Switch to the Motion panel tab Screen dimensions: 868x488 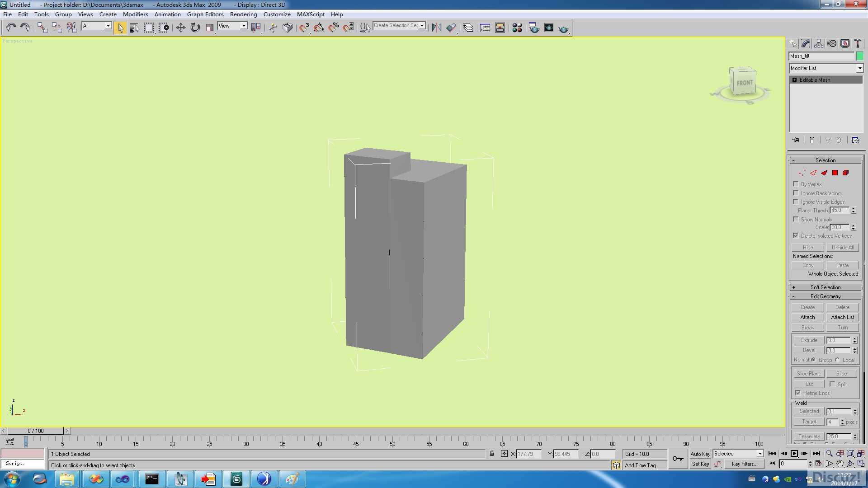click(832, 43)
